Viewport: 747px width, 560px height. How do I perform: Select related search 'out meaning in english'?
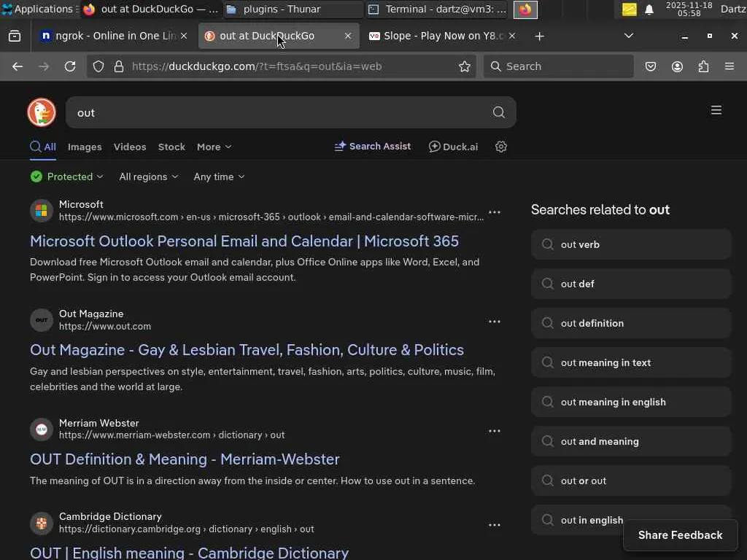(x=631, y=402)
